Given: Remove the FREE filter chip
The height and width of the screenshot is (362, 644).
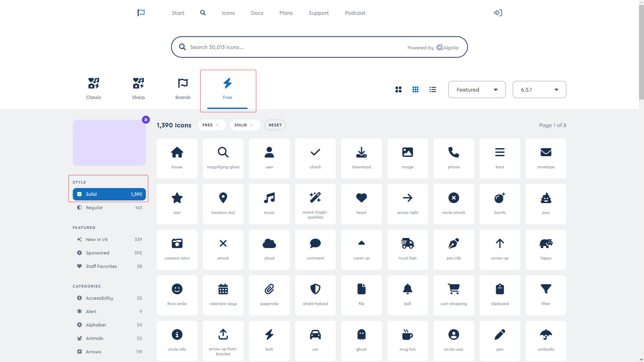Looking at the screenshot, I should pyautogui.click(x=217, y=125).
